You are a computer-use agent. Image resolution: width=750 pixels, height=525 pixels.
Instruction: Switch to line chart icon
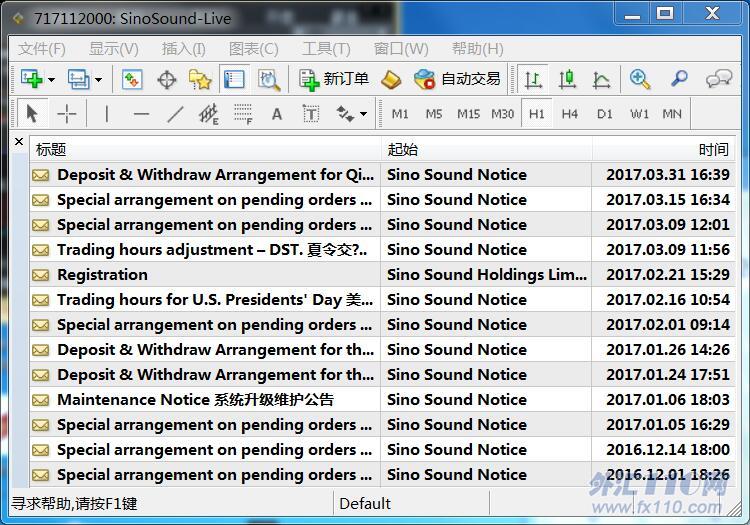601,79
